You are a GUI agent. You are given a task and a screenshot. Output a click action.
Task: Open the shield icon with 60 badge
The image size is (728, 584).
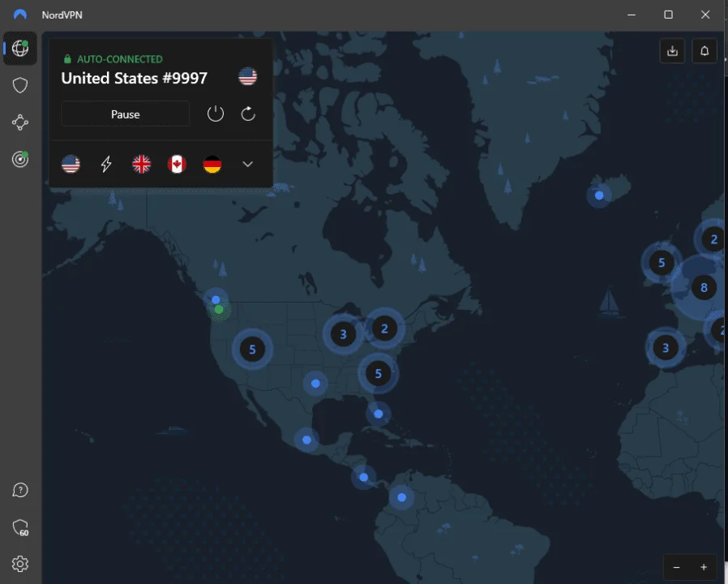20,528
